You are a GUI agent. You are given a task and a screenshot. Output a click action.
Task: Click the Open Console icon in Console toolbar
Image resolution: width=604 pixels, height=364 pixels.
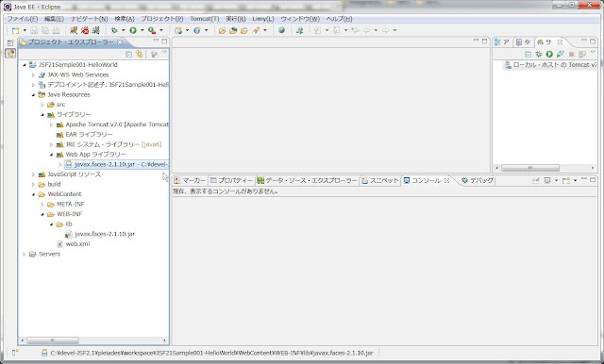point(565,180)
